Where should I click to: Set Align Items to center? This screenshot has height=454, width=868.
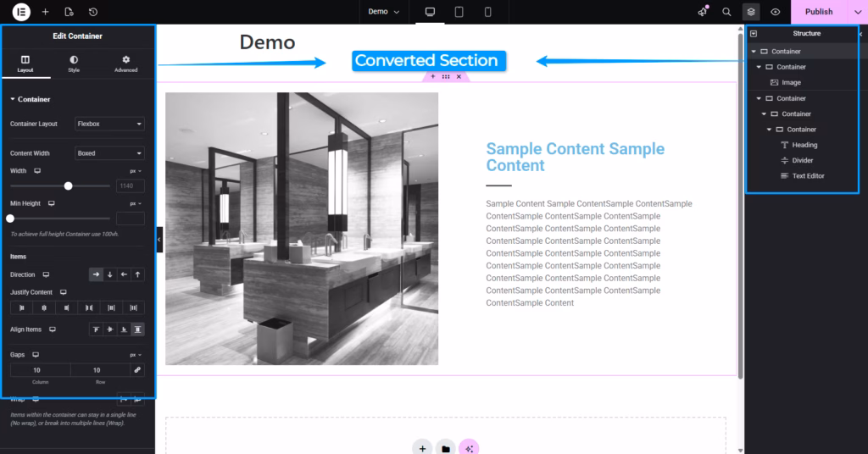pyautogui.click(x=109, y=329)
